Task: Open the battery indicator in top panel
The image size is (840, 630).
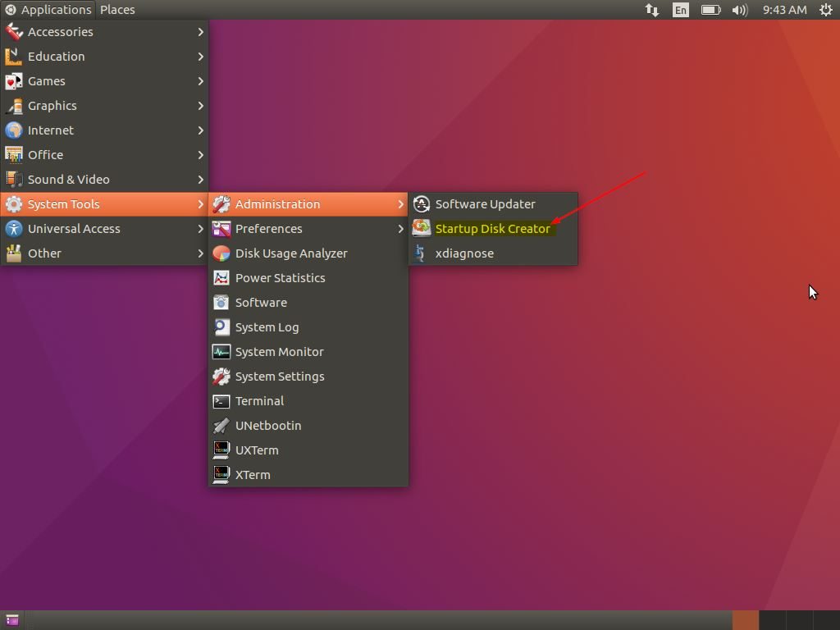Action: [710, 10]
